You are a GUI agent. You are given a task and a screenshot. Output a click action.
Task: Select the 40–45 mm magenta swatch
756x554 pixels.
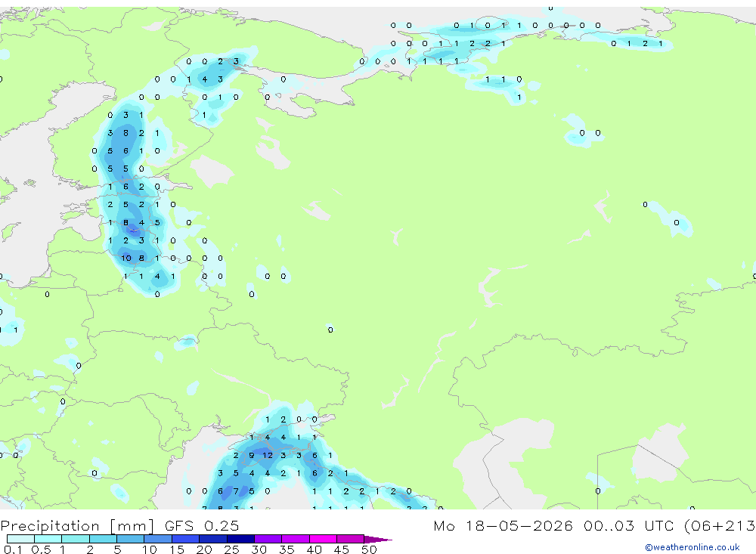323,539
